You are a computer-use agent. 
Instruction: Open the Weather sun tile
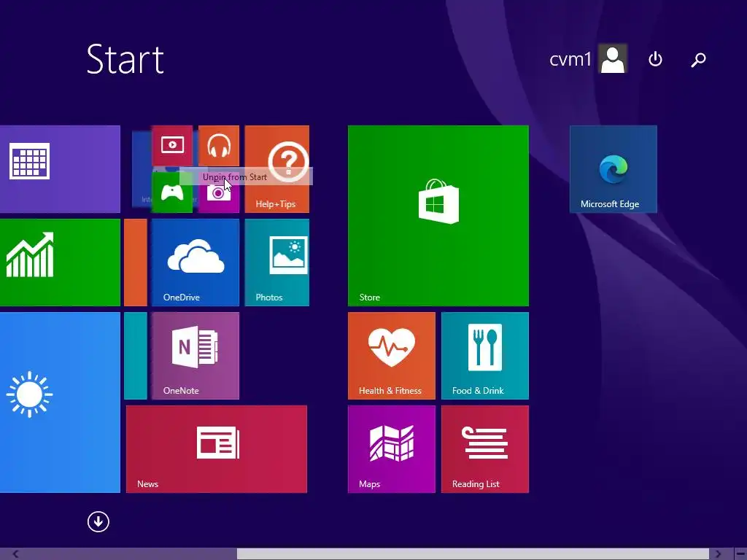pyautogui.click(x=60, y=402)
